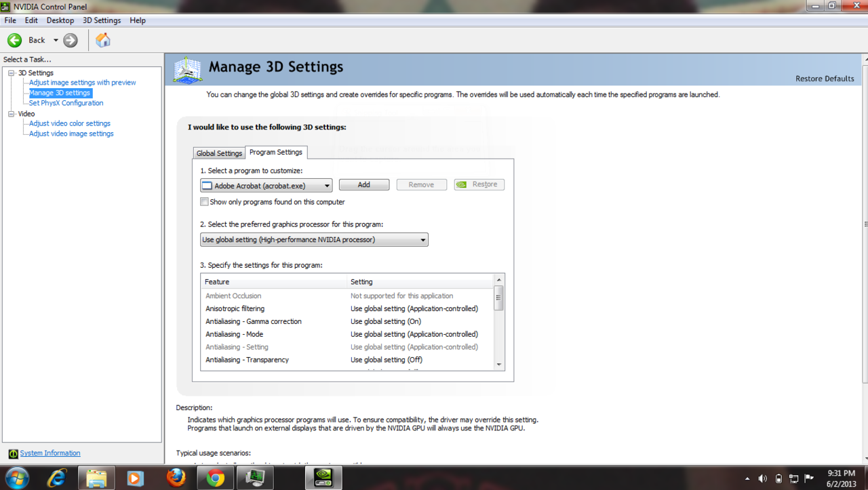Click the Setting column header
Viewport: 868px width, 490px height.
[x=420, y=281]
